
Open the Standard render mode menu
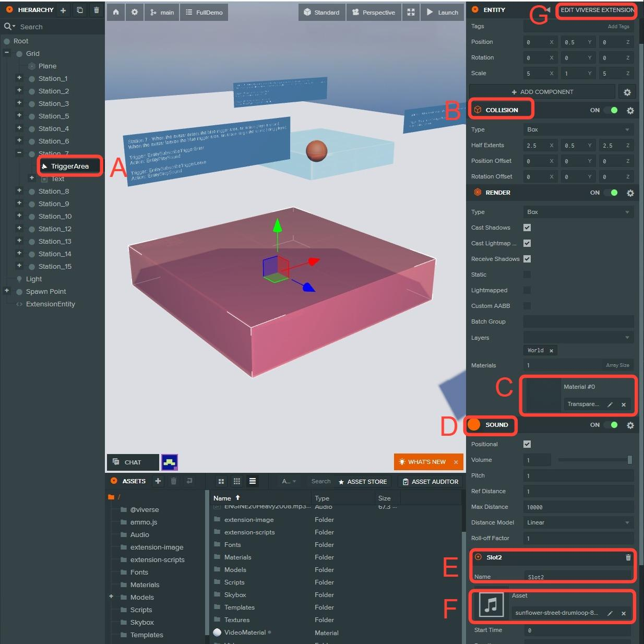point(322,12)
